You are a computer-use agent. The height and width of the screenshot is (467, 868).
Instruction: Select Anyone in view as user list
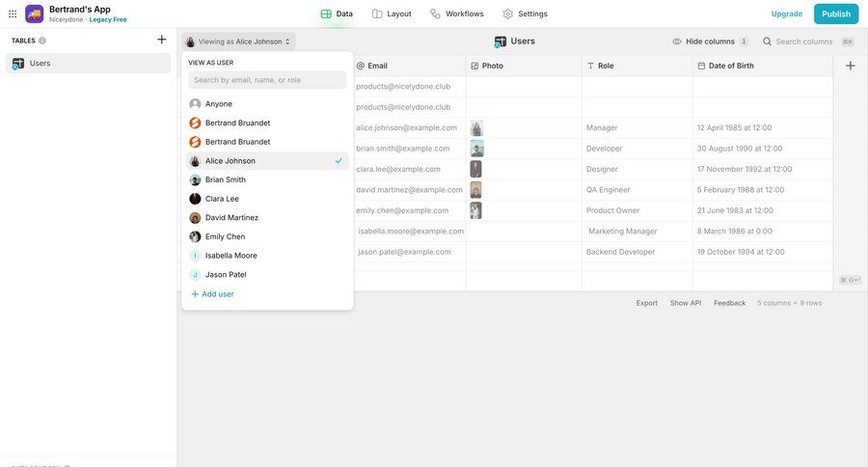pyautogui.click(x=218, y=104)
